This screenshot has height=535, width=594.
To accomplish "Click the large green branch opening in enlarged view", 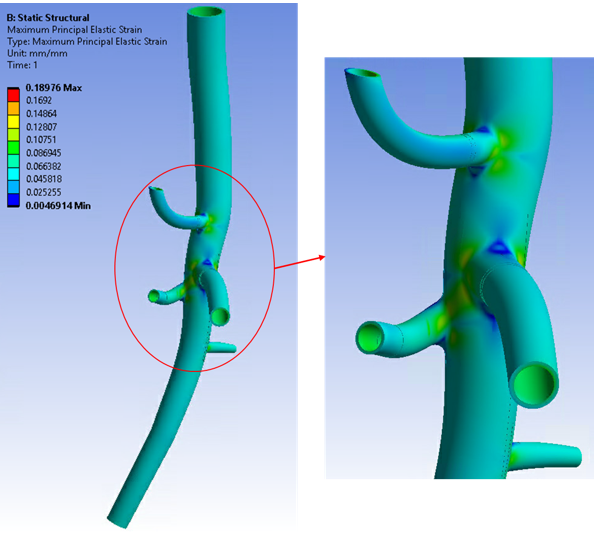I will tap(534, 385).
